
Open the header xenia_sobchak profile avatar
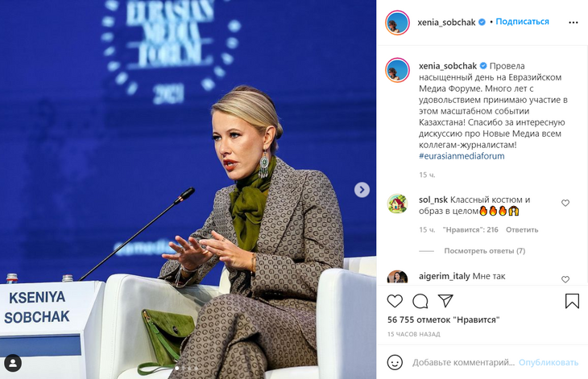pyautogui.click(x=397, y=23)
